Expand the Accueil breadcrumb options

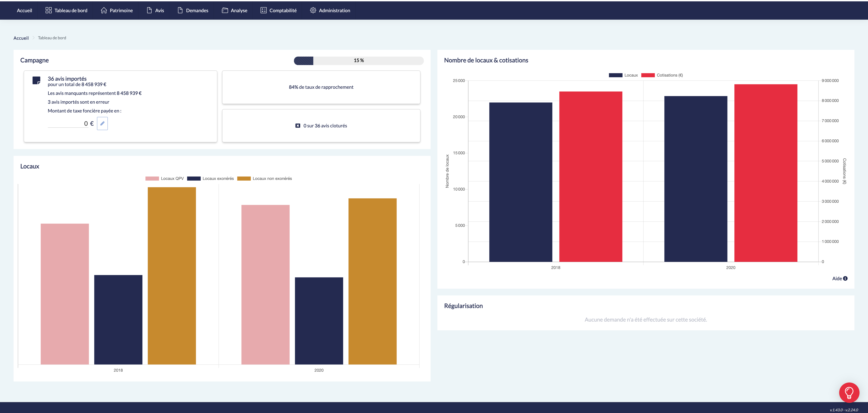[21, 38]
